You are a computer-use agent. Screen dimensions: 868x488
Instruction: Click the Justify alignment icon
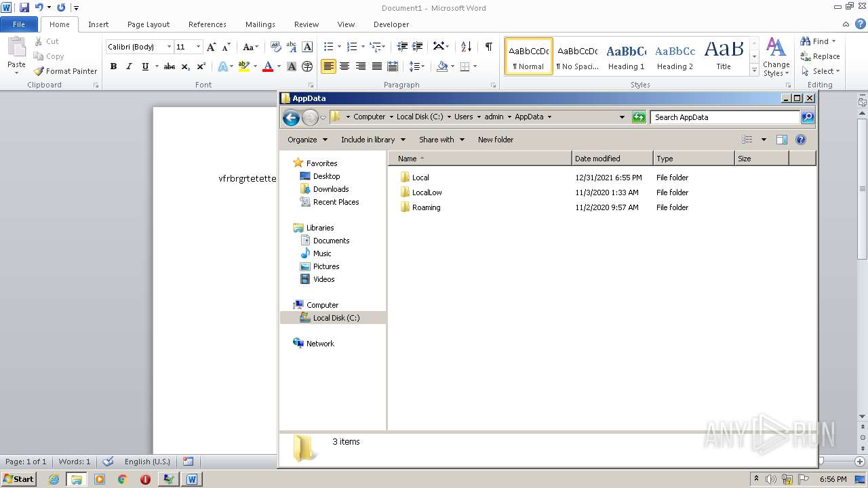tap(377, 66)
